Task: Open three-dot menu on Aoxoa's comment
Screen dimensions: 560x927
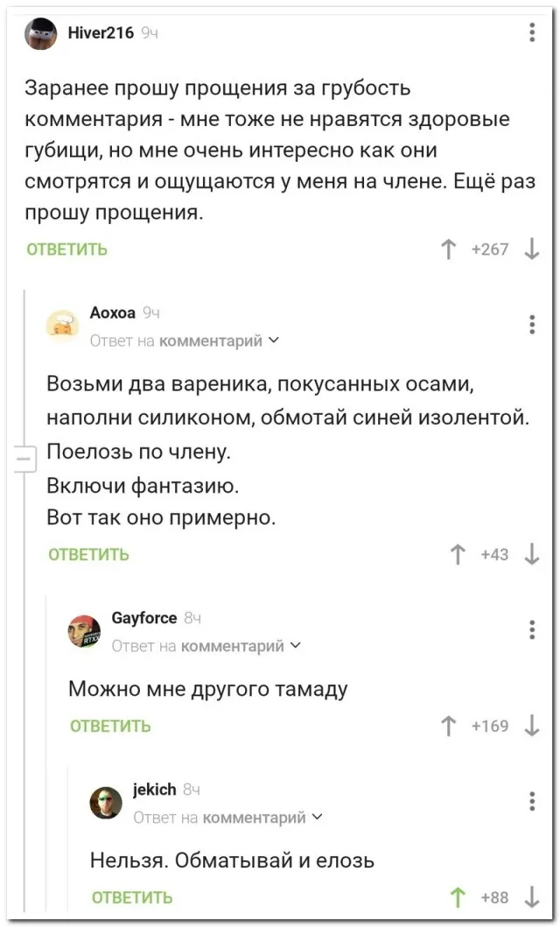Action: (533, 325)
